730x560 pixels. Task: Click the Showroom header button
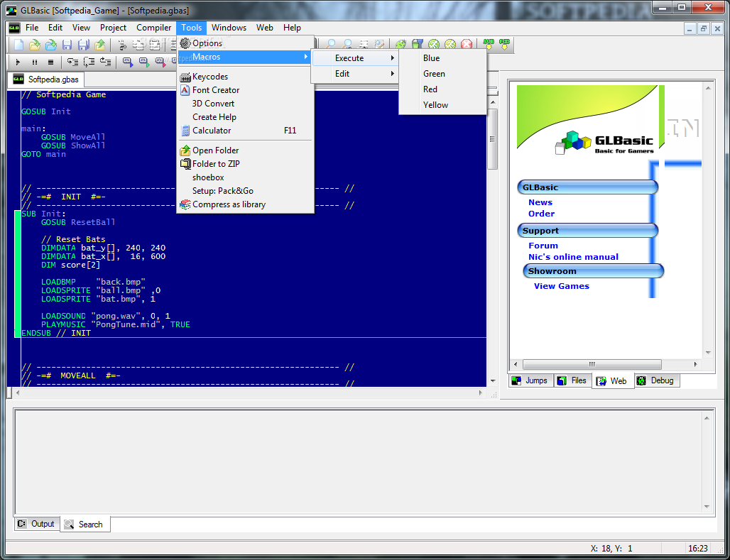click(x=593, y=271)
